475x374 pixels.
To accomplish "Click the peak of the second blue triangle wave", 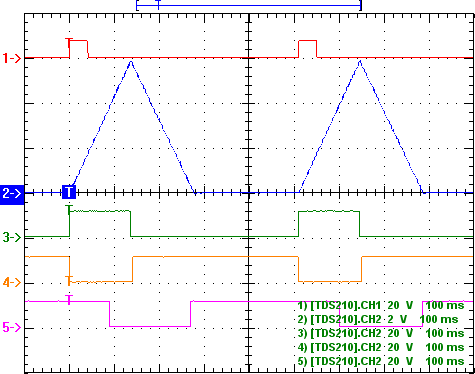I will [360, 62].
